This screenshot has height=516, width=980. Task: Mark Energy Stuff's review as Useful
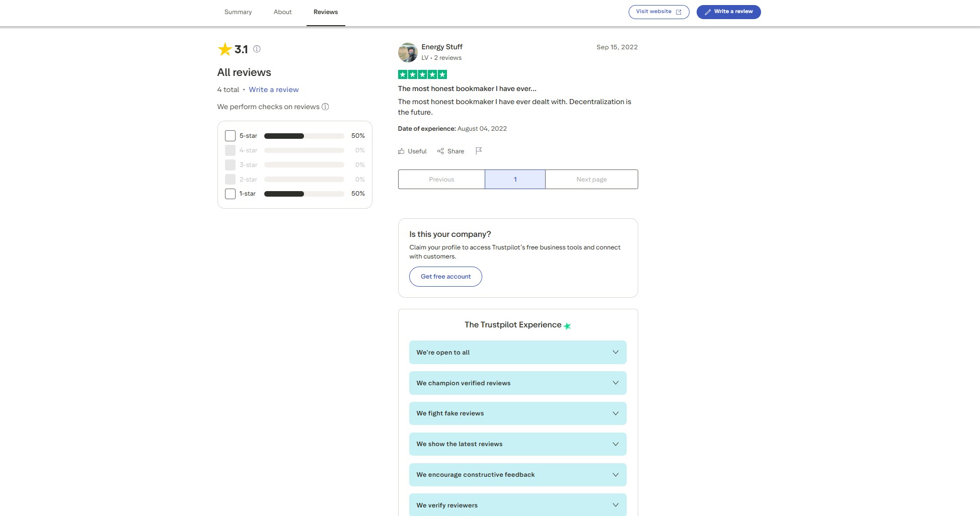[x=412, y=151]
